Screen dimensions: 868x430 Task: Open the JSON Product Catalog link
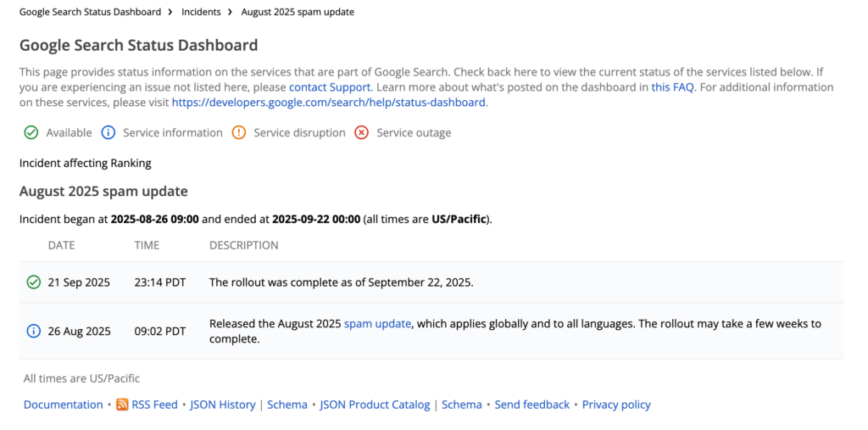point(375,405)
